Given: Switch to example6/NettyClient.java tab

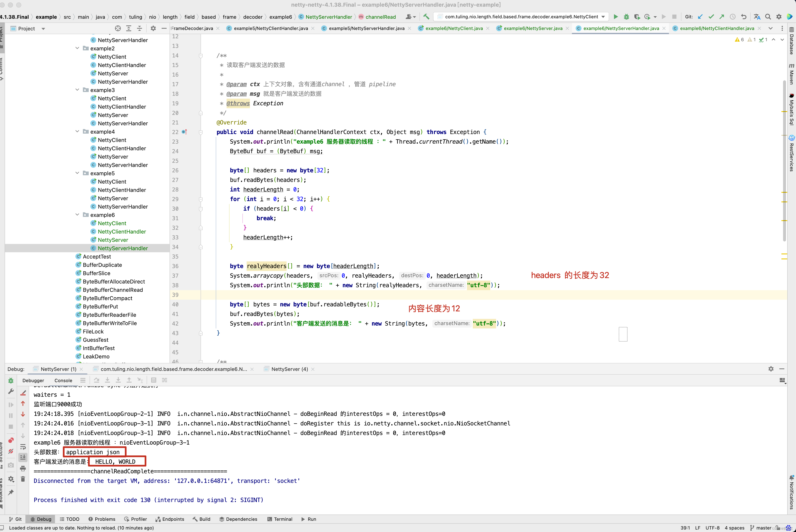Looking at the screenshot, I should [454, 29].
